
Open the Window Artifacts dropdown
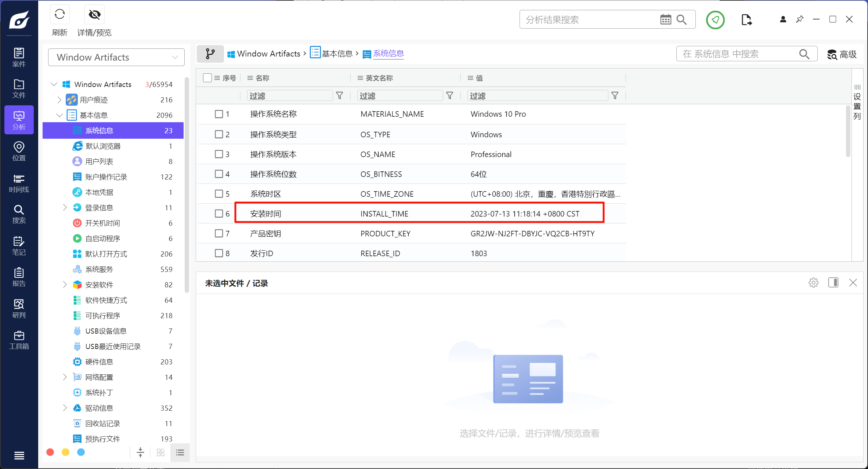pos(116,57)
